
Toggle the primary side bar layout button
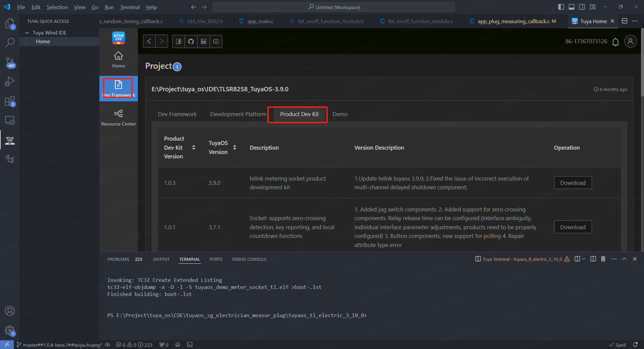tap(561, 7)
